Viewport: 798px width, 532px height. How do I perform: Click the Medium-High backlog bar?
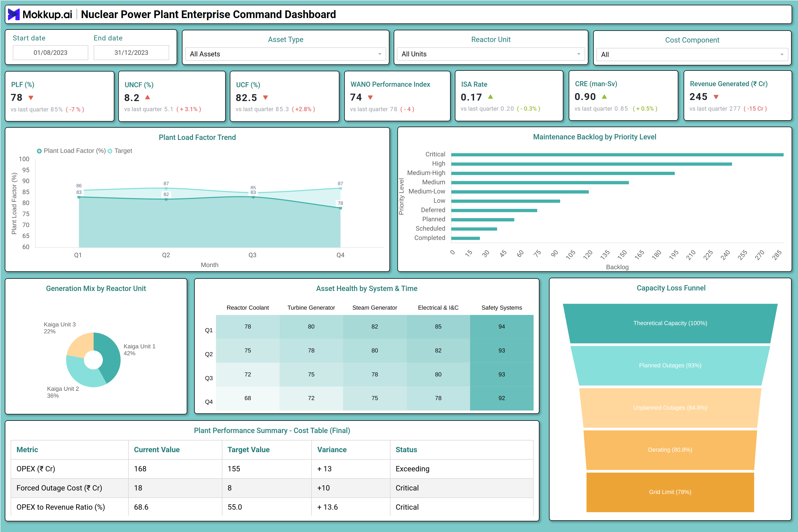click(563, 173)
